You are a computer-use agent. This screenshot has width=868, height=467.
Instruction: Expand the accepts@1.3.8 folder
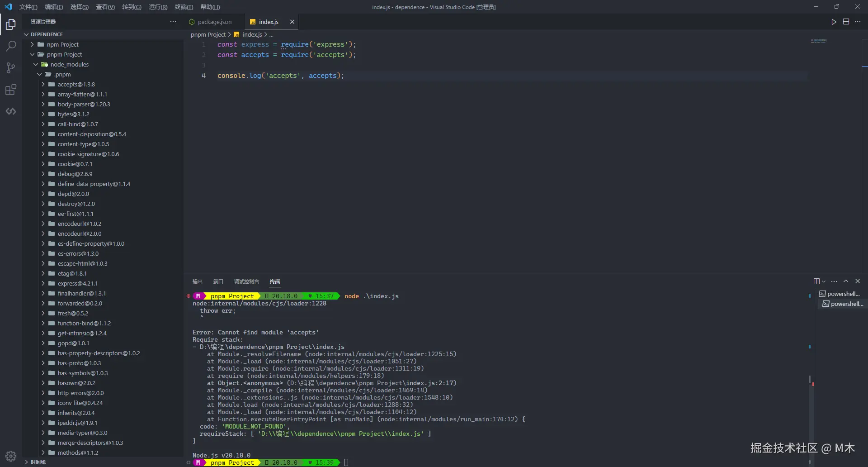point(43,84)
